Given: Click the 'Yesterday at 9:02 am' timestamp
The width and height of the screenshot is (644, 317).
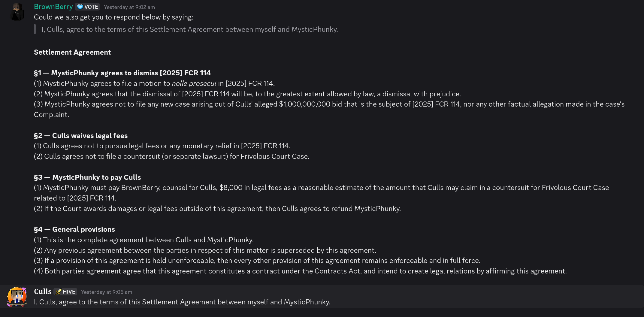Looking at the screenshot, I should pos(129,7).
